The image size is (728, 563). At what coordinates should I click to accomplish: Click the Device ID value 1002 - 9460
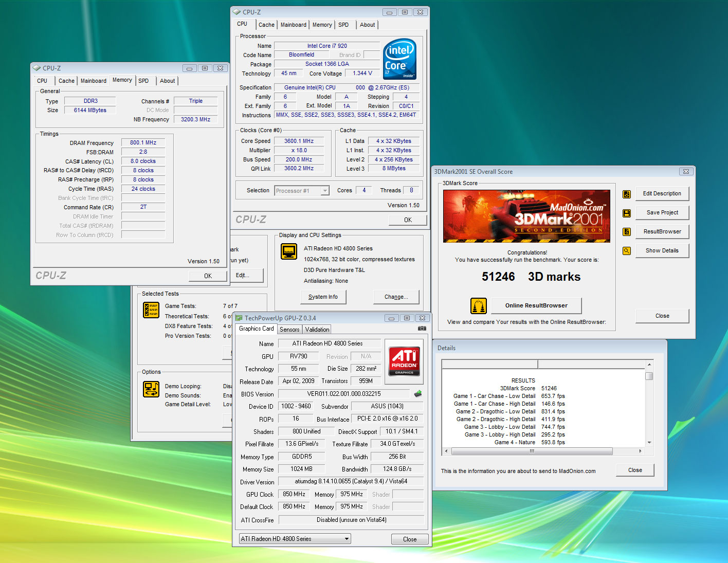pos(295,406)
